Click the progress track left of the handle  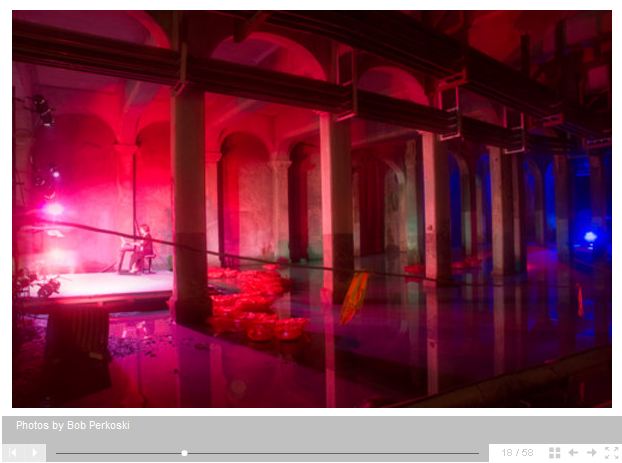point(120,453)
